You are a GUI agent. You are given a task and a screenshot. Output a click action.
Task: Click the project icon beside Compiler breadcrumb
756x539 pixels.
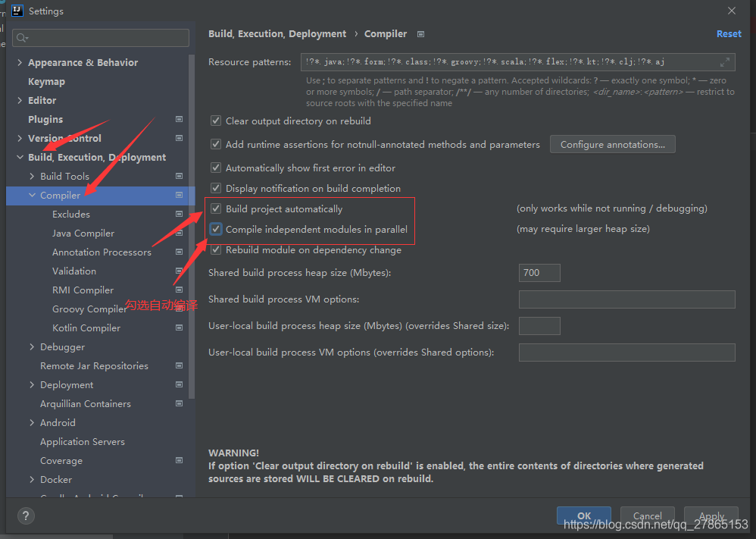click(x=420, y=34)
